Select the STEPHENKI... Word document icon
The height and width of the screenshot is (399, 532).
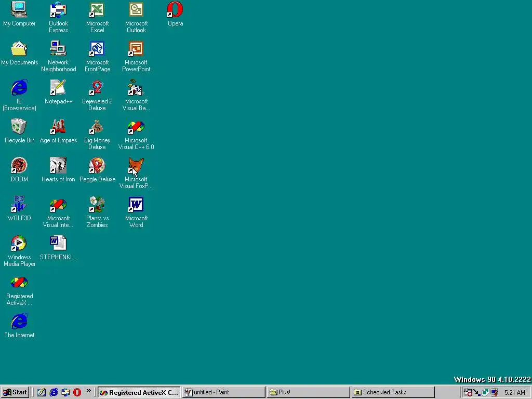(58, 244)
